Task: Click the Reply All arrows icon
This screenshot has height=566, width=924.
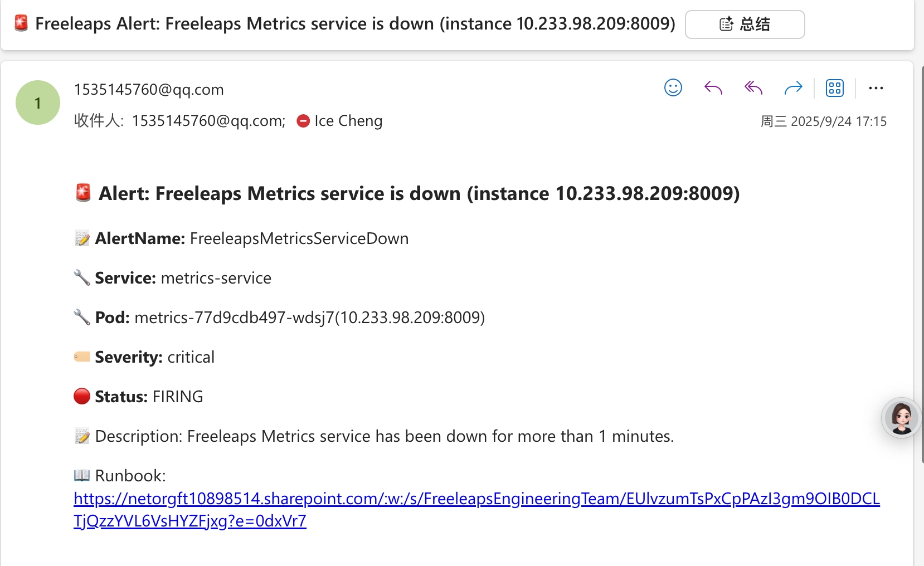Action: pos(753,88)
